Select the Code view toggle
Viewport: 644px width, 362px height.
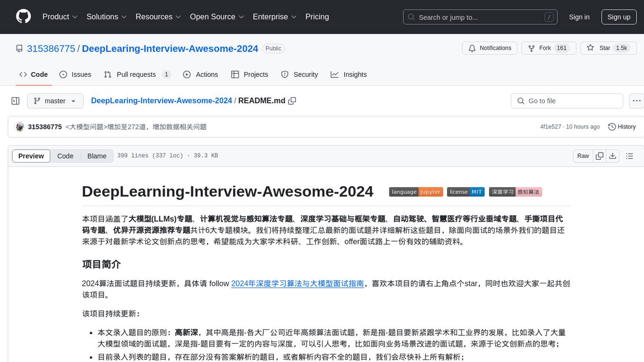pyautogui.click(x=65, y=156)
